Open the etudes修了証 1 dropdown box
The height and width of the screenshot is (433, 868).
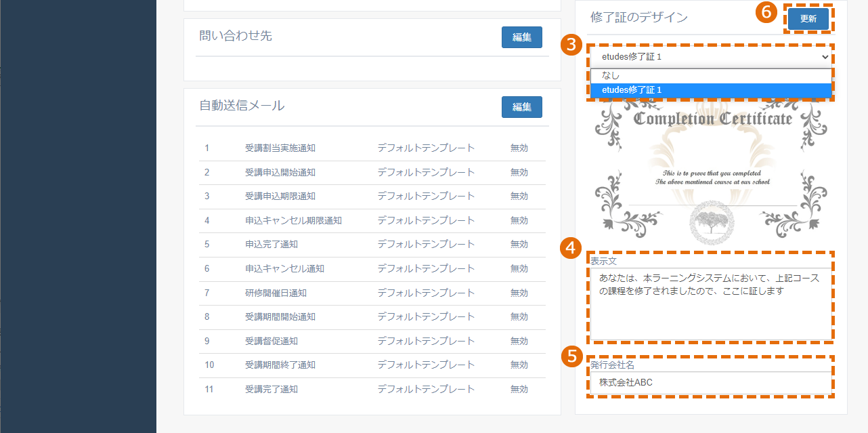click(710, 57)
